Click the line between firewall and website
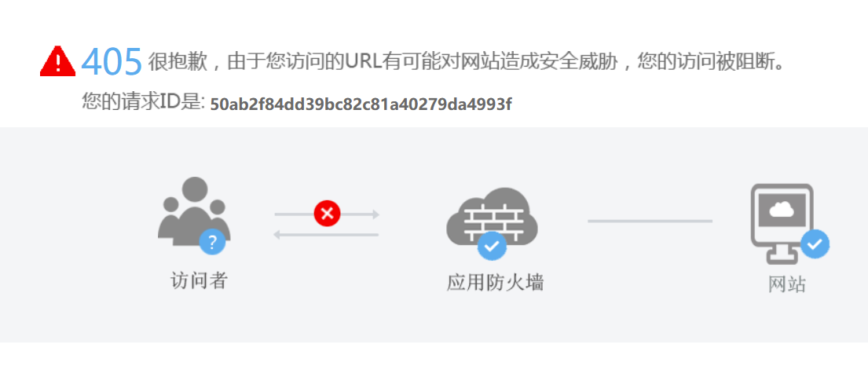 pyautogui.click(x=650, y=221)
